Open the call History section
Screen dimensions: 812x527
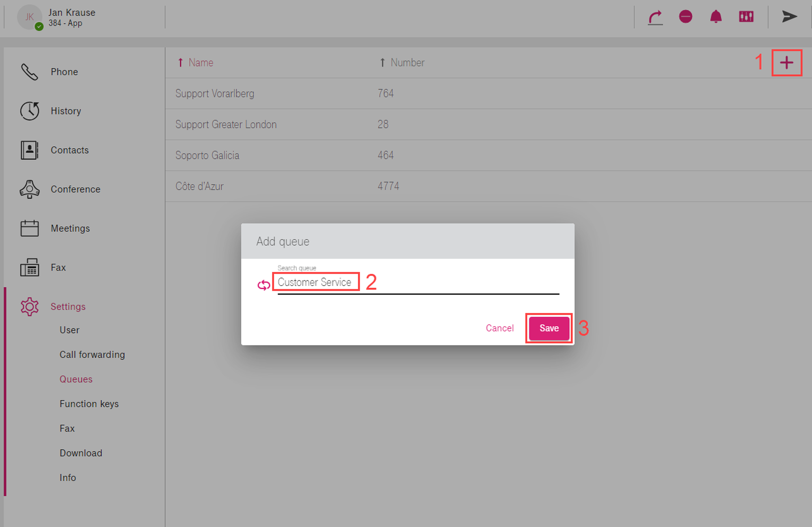click(65, 111)
